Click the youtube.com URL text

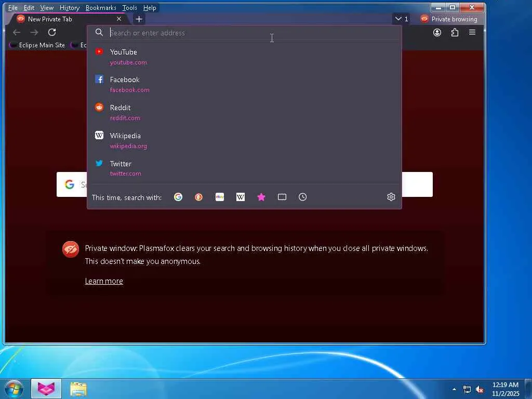(128, 62)
